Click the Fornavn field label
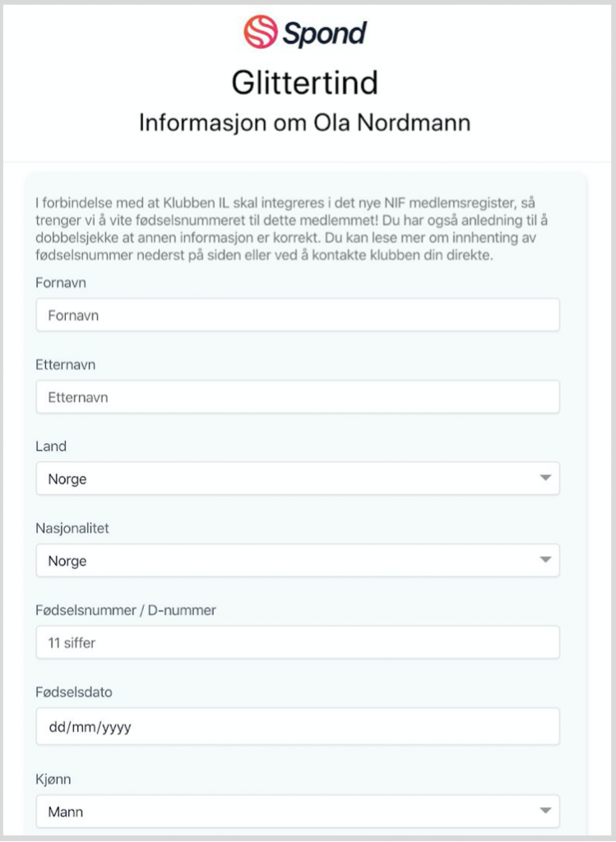 click(x=61, y=283)
